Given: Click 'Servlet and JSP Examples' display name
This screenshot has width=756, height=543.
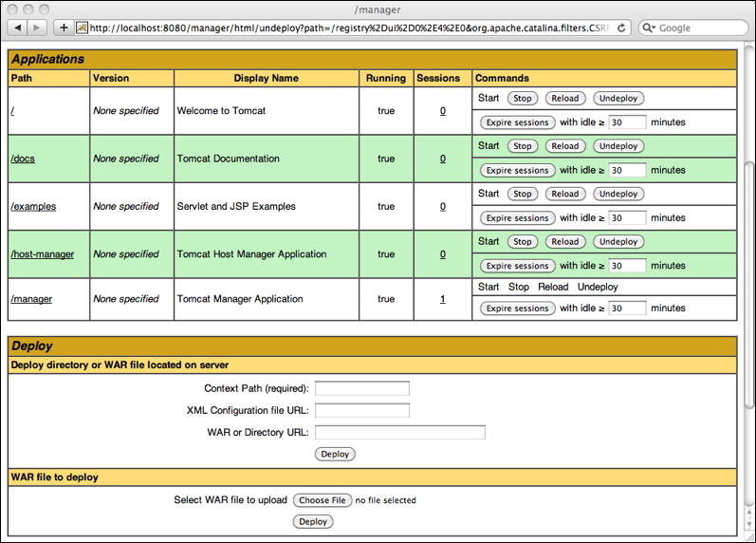Looking at the screenshot, I should (236, 207).
